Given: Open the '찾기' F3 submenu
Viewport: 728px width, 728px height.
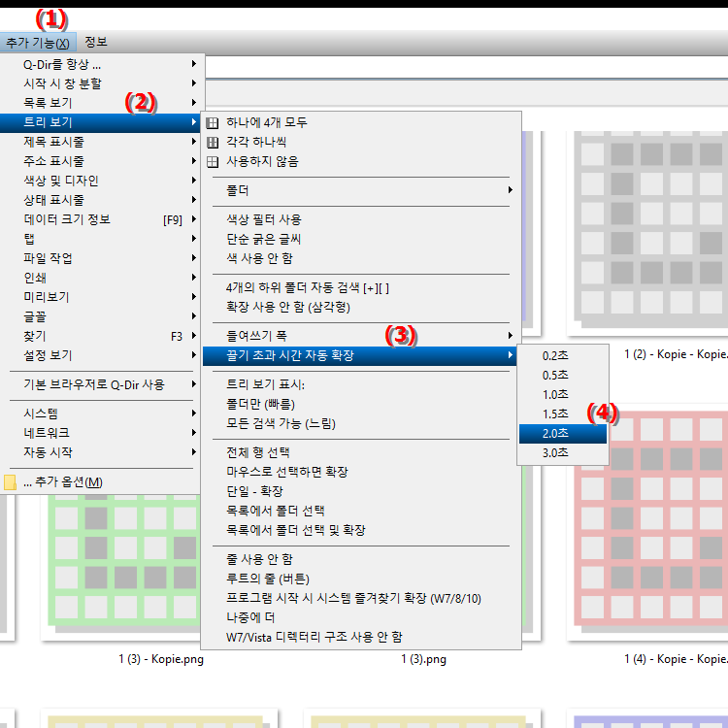Looking at the screenshot, I should (x=100, y=337).
